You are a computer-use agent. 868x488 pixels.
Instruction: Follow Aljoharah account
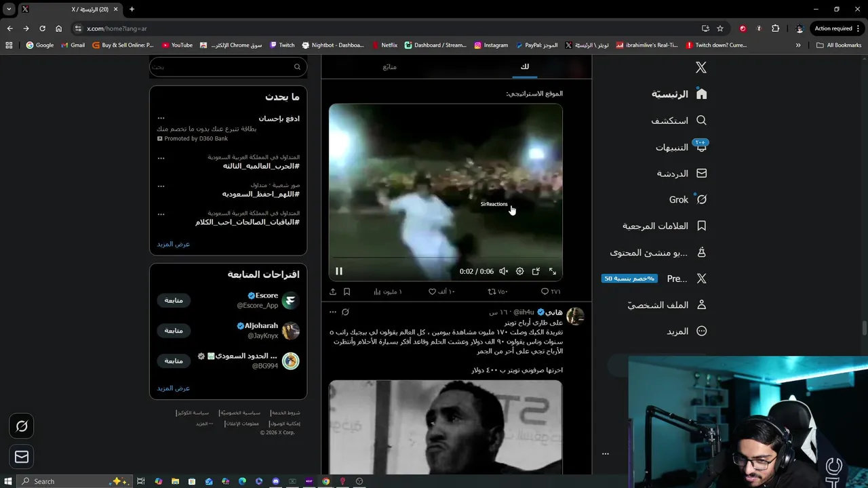point(174,331)
